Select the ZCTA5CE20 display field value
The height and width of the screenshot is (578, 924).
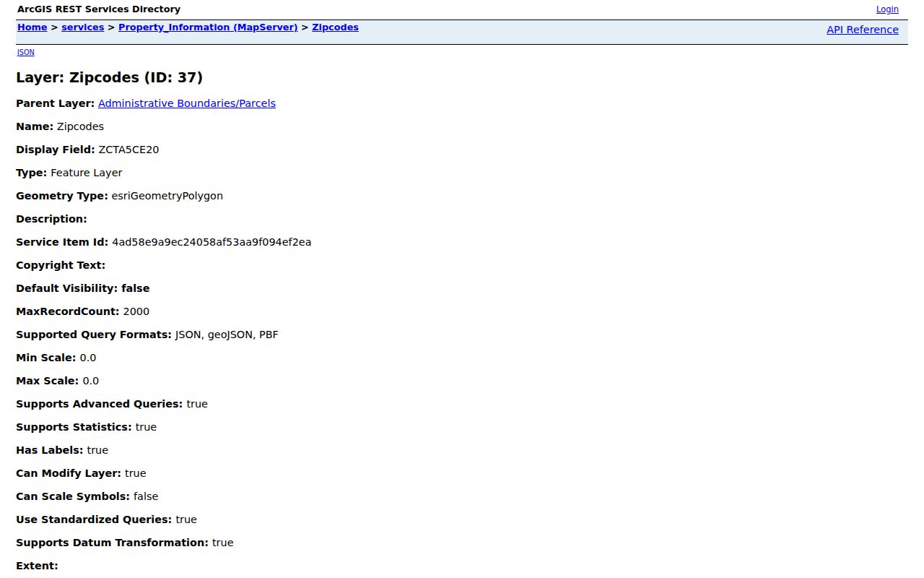tap(128, 150)
